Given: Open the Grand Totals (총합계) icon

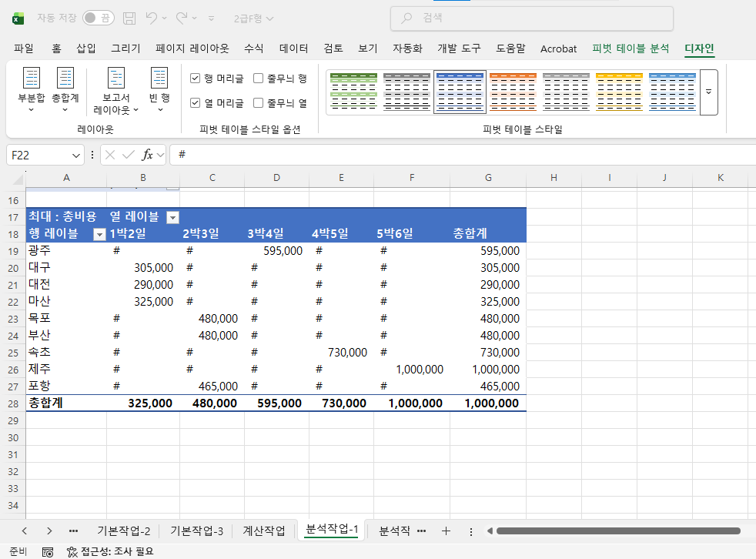Looking at the screenshot, I should 65,85.
